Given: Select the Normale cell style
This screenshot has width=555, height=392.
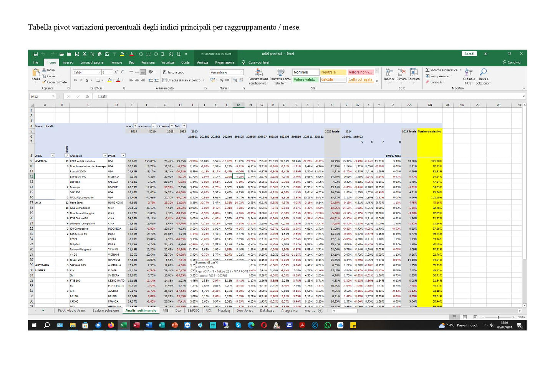Looking at the screenshot, I should pos(306,72).
